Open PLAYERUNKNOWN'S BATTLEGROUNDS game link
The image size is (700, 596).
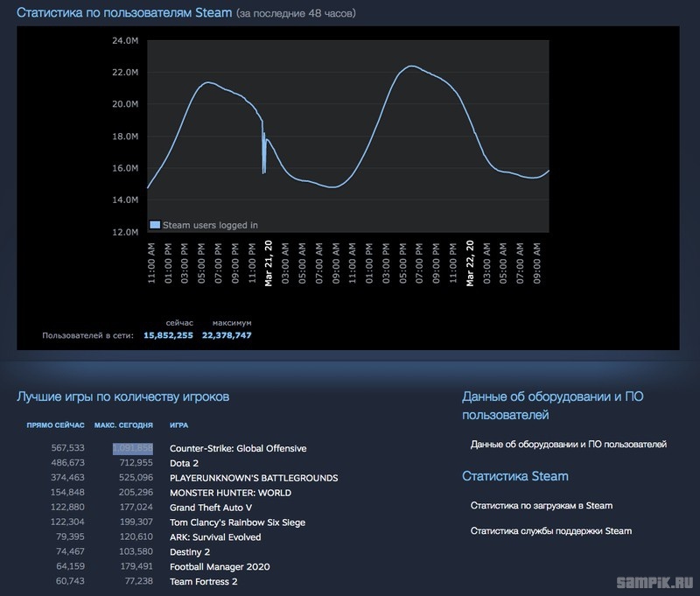point(254,478)
